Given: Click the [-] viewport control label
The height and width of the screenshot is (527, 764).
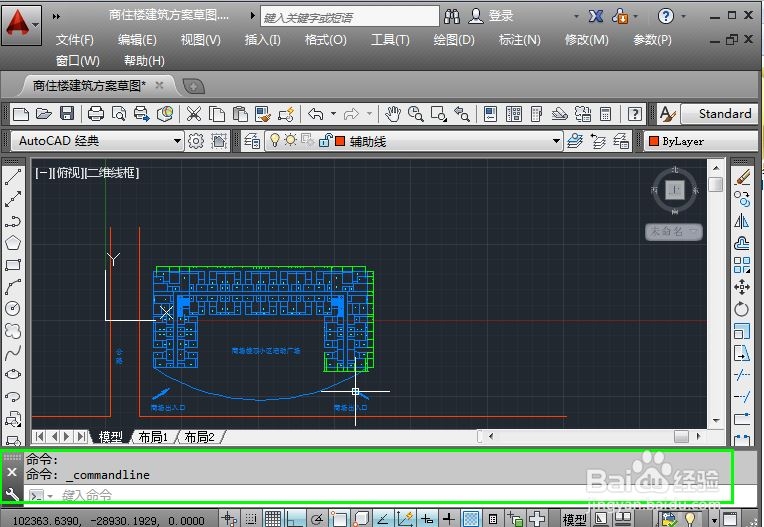Looking at the screenshot, I should click(x=43, y=172).
